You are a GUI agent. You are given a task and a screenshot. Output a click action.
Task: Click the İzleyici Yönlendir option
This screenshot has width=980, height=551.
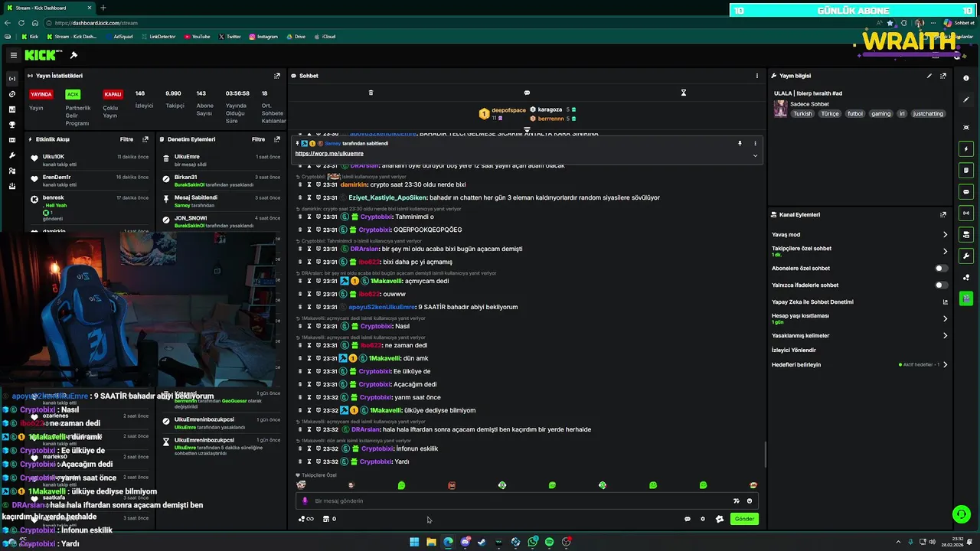click(794, 350)
